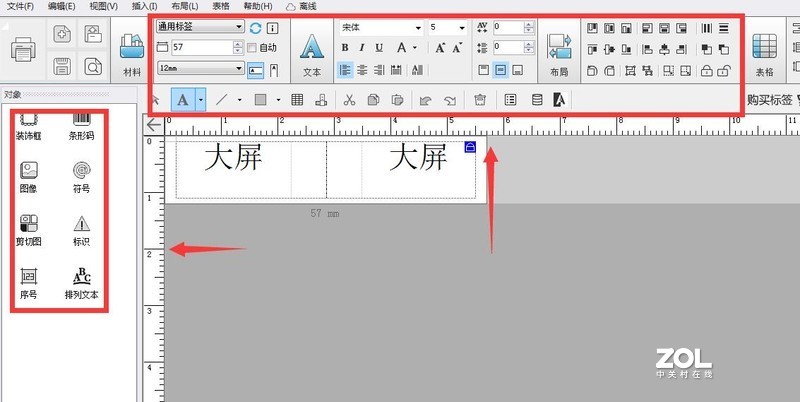Click the redo arrow icon
The width and height of the screenshot is (800, 402).
[449, 100]
